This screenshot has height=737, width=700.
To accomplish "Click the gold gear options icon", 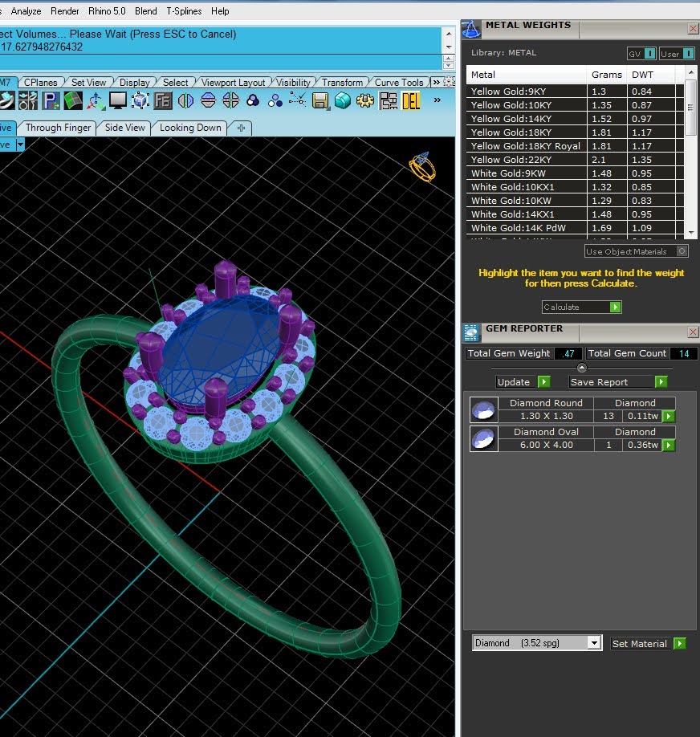I will (365, 100).
